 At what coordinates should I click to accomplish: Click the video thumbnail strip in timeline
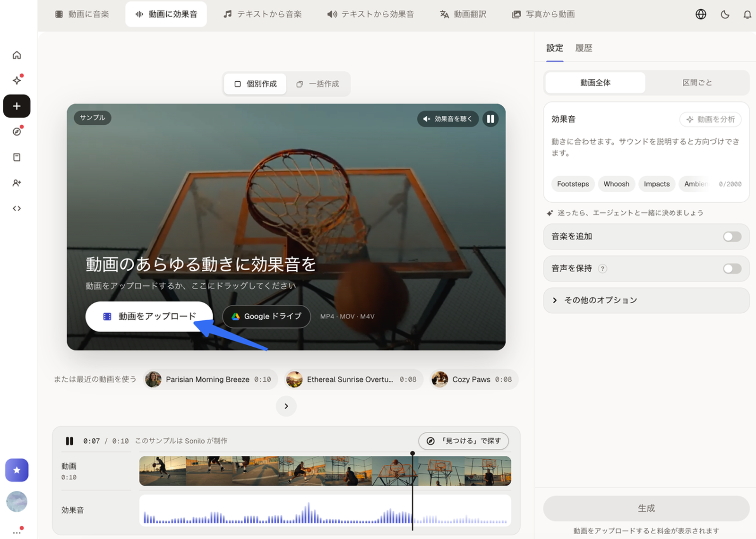pyautogui.click(x=325, y=471)
